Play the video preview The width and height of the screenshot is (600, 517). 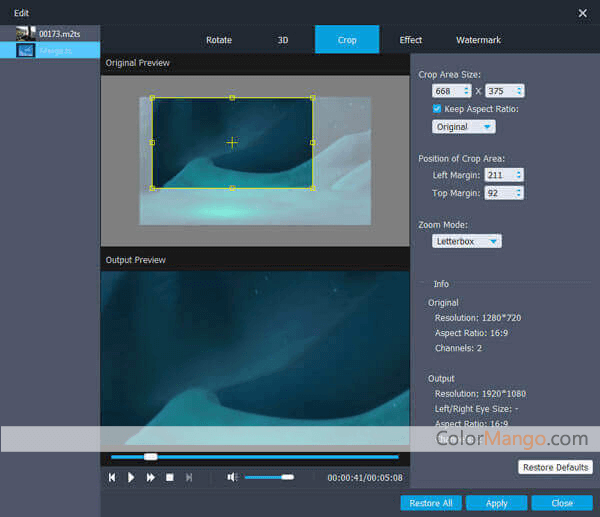(x=131, y=477)
